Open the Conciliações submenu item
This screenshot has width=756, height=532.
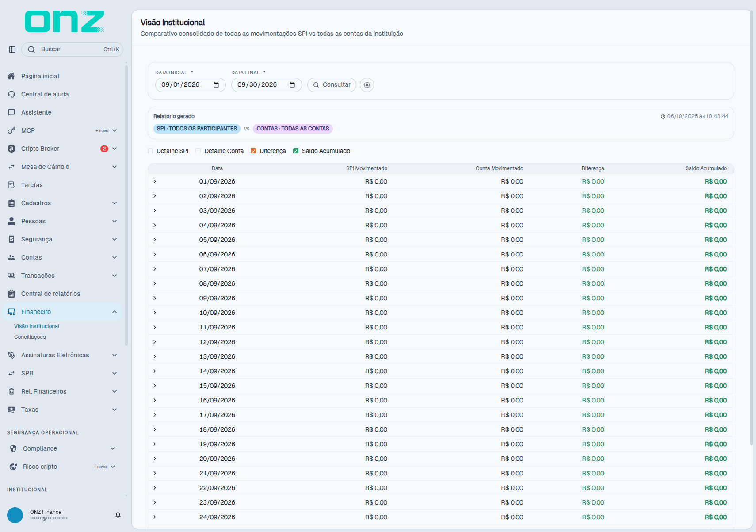30,337
